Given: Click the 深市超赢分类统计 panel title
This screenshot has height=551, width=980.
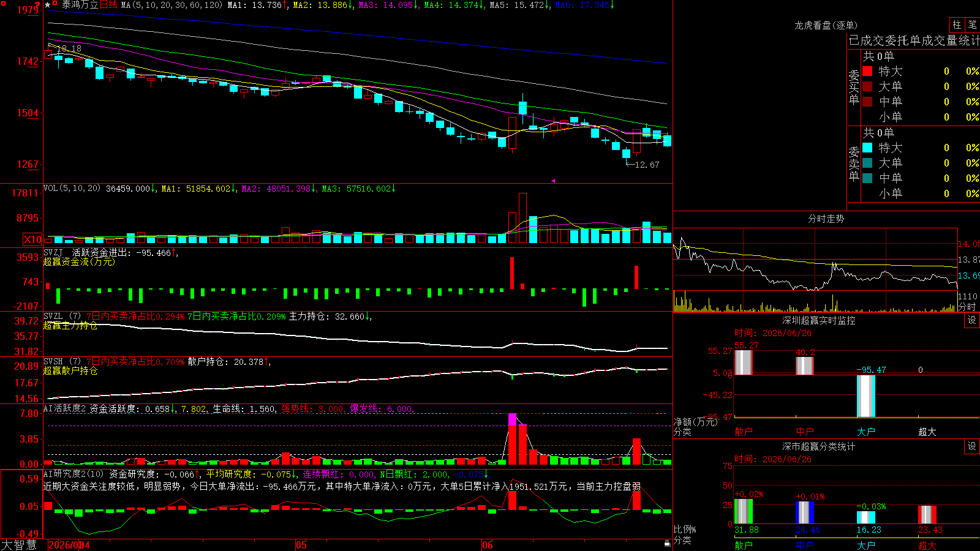Looking at the screenshot, I should (818, 446).
